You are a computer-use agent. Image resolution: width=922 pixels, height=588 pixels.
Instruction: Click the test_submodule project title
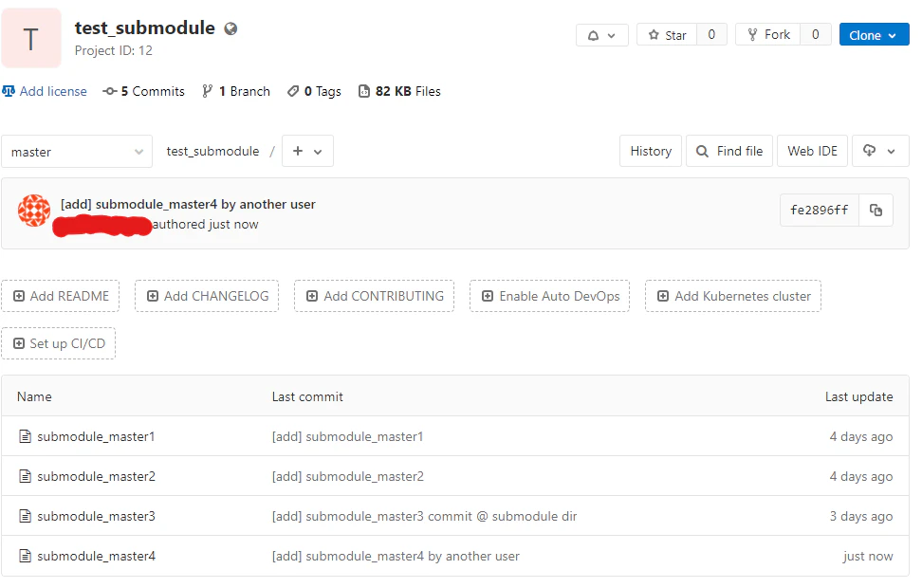coord(144,28)
